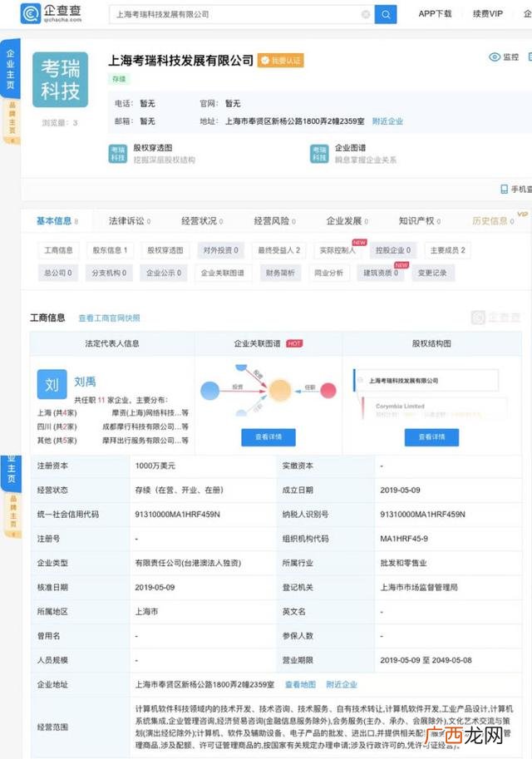Screen dimensions: 532x759
Task: Select the top 品牌主页 sidebar tab
Action: pos(12,122)
